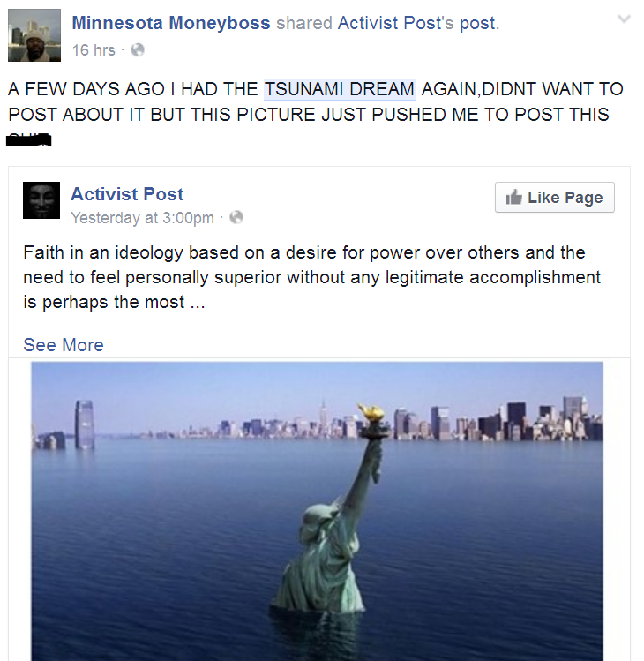Expand the post options chevron menu

pos(624,19)
